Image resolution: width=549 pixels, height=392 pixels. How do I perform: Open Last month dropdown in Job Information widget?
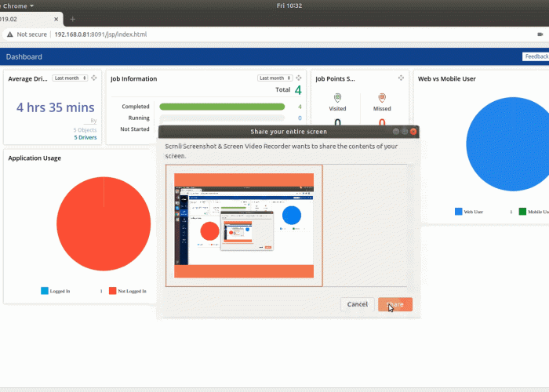coord(274,78)
